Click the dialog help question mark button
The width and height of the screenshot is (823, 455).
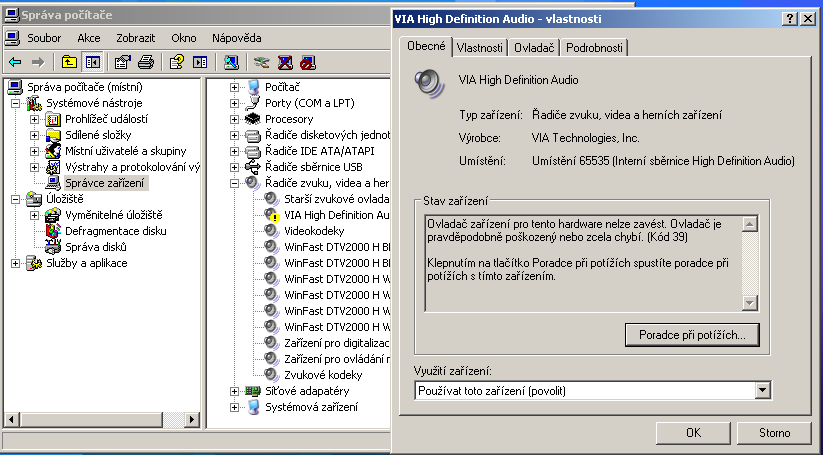(789, 19)
